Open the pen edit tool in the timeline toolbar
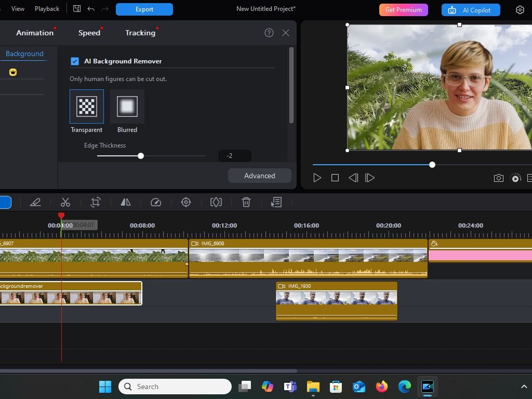This screenshot has width=532, height=399. [x=35, y=202]
